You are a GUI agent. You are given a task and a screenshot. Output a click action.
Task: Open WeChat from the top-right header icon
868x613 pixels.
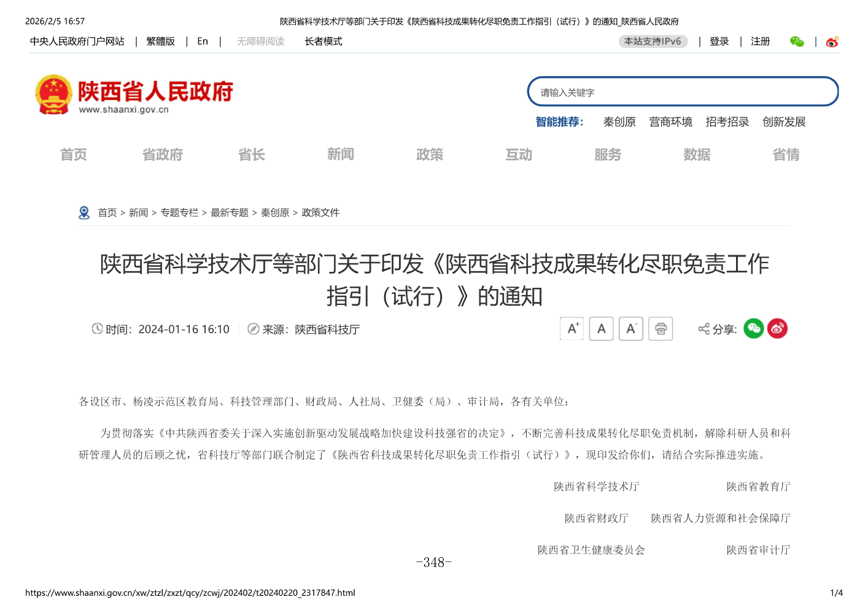click(x=797, y=41)
